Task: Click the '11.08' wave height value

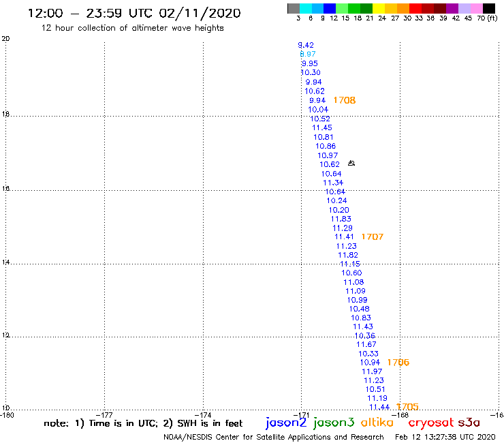Action: 353,282
